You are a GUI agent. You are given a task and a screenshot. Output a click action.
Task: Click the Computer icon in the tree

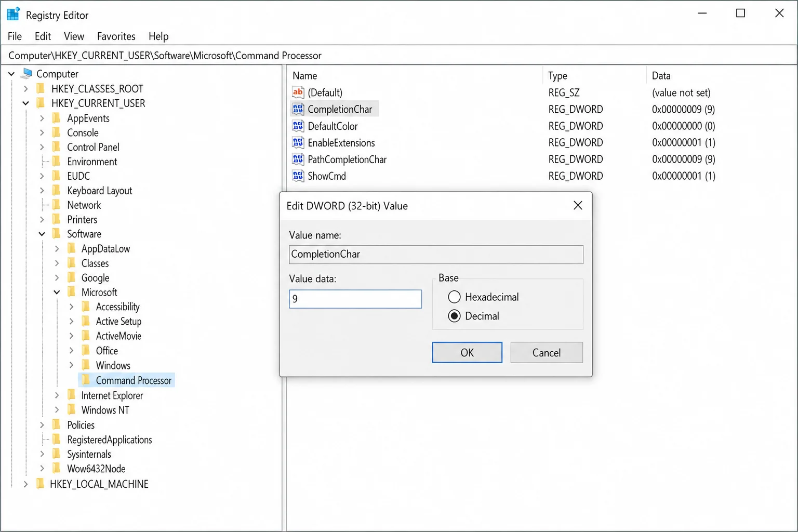tap(28, 73)
